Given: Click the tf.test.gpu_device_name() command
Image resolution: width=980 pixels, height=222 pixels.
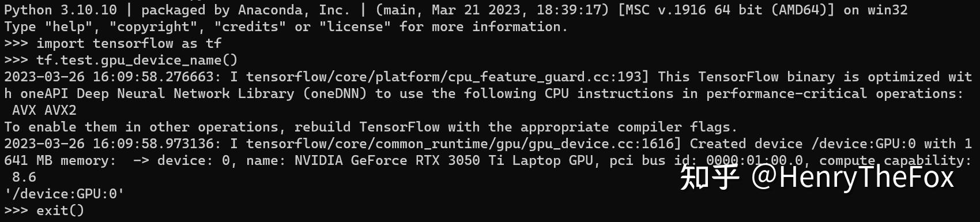Looking at the screenshot, I should 137,61.
